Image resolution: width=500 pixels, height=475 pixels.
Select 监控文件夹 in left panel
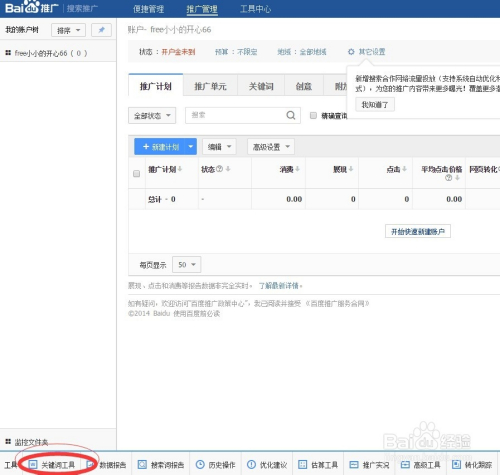tap(31, 442)
